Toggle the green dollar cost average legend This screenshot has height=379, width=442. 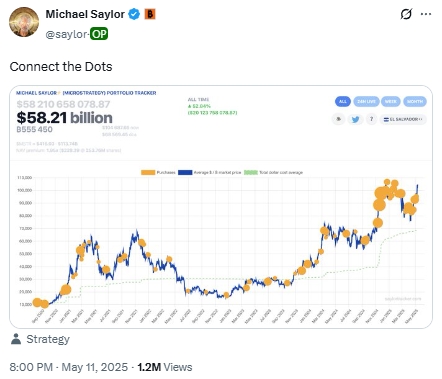(x=273, y=172)
